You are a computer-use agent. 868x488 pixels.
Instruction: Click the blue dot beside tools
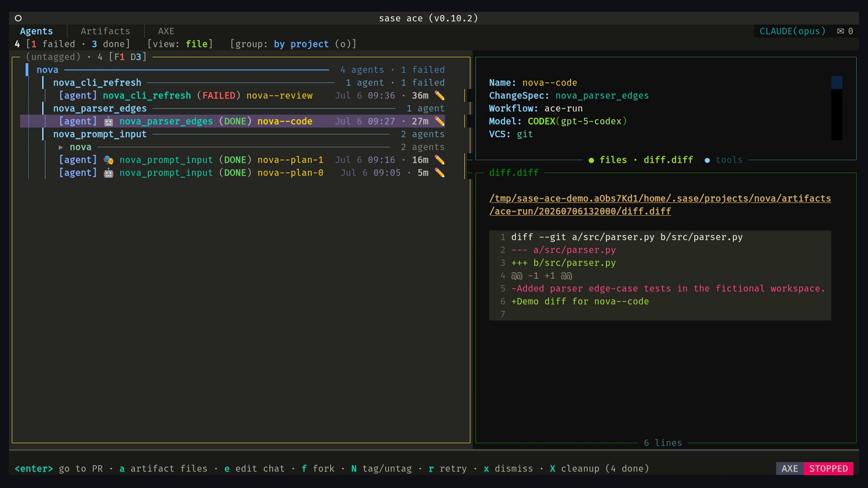point(707,160)
